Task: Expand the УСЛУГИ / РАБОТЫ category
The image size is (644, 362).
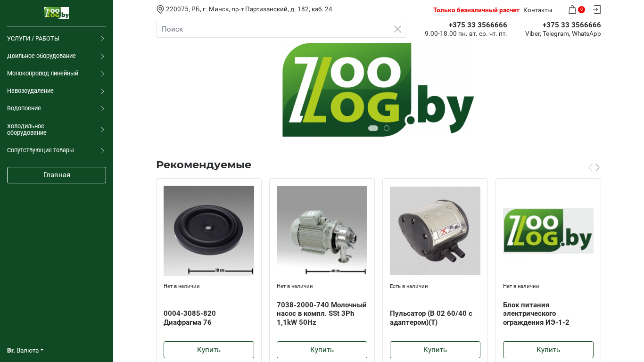Action: [x=57, y=39]
